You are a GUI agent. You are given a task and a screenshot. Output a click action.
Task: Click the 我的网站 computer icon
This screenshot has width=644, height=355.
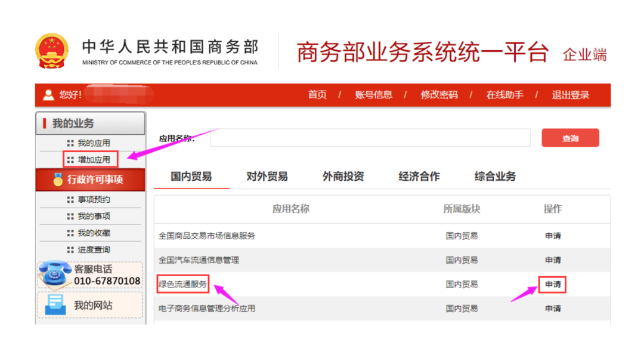coord(55,305)
